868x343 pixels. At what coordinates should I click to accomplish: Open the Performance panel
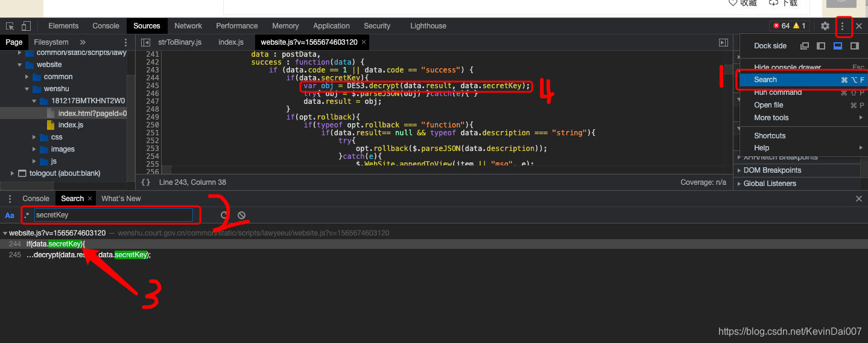(x=237, y=26)
